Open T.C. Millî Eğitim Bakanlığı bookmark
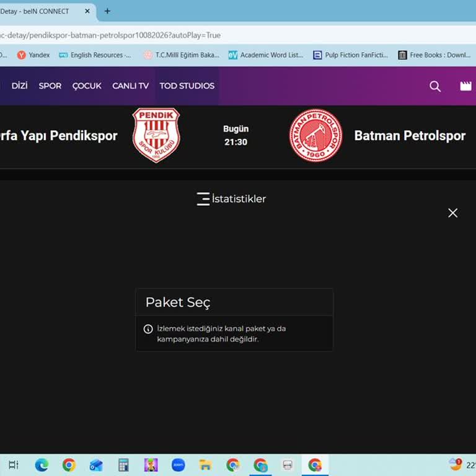 [181, 55]
